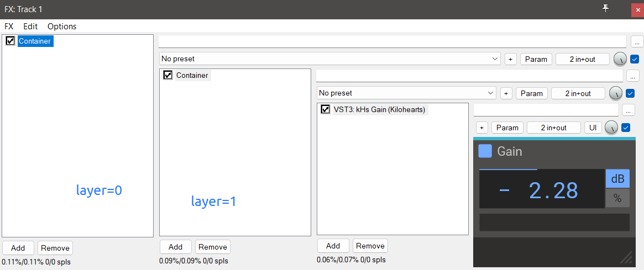
Task: Open Param menu in the top container row
Action: 536,59
